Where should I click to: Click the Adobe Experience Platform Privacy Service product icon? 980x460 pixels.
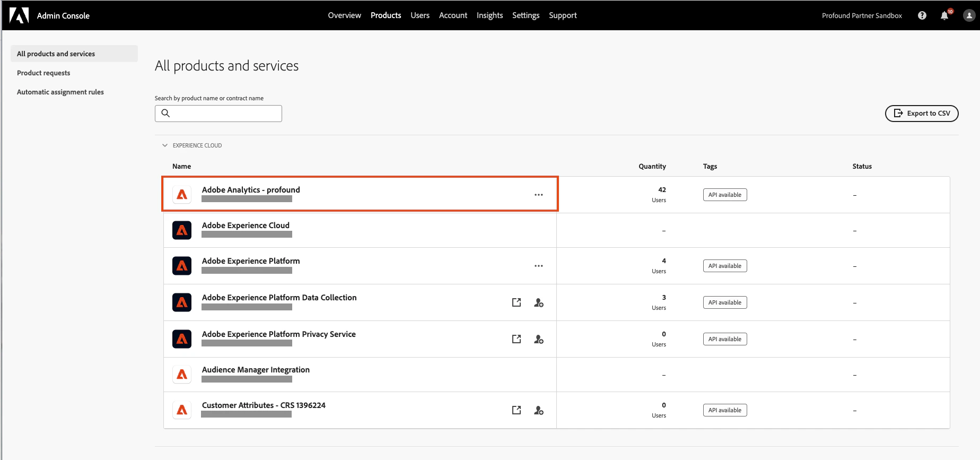(x=182, y=339)
